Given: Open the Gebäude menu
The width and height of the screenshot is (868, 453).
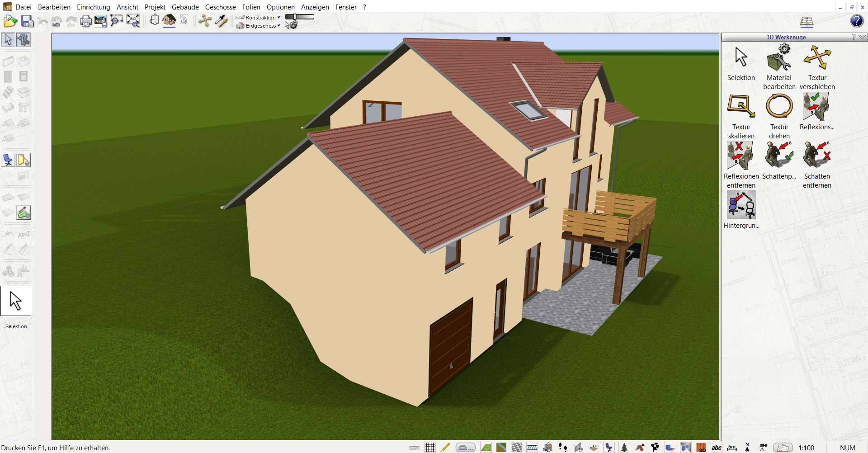Looking at the screenshot, I should pyautogui.click(x=185, y=7).
